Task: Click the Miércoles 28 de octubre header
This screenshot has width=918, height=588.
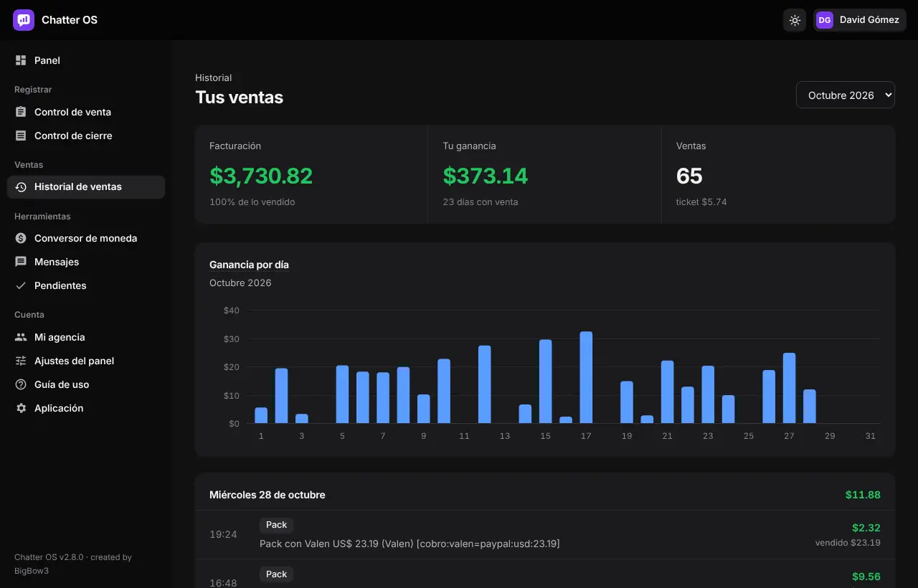Action: pos(268,495)
